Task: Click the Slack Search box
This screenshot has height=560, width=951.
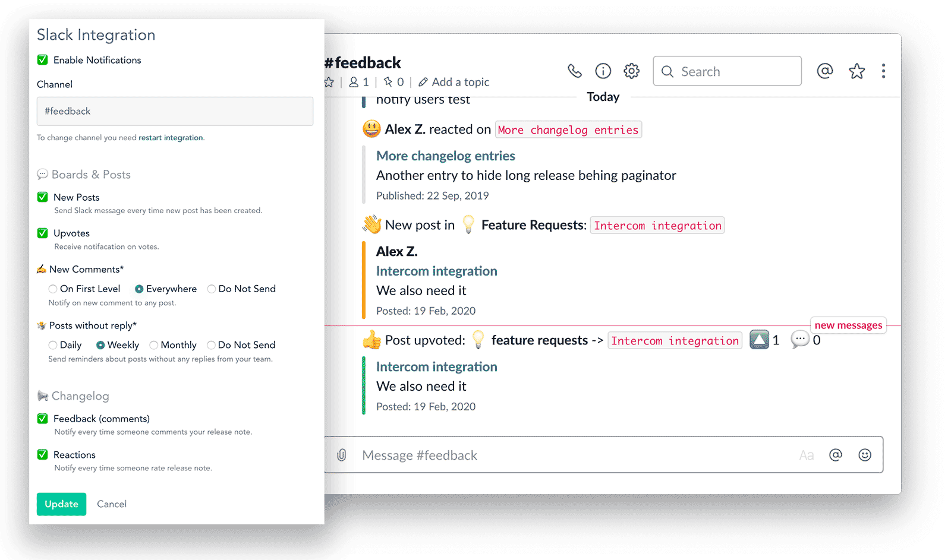Action: [727, 71]
